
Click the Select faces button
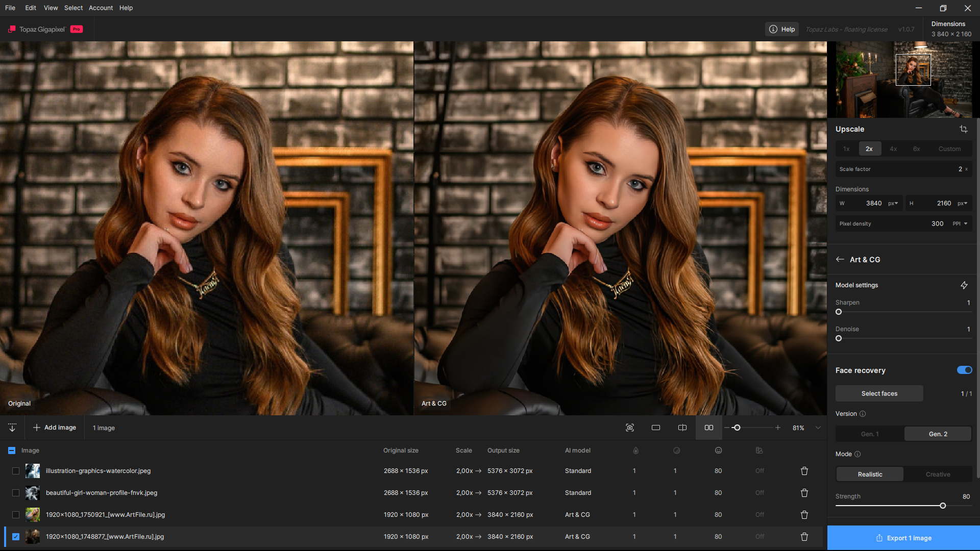coord(879,393)
